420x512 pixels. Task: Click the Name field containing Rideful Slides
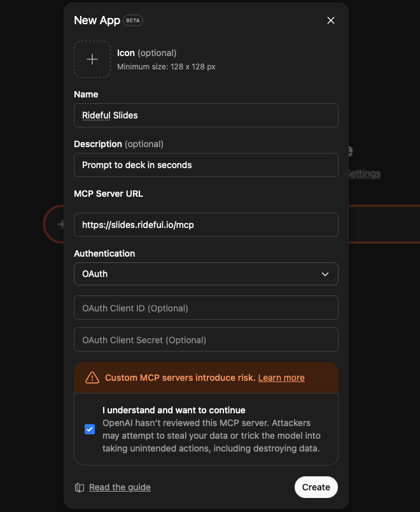[x=206, y=115]
